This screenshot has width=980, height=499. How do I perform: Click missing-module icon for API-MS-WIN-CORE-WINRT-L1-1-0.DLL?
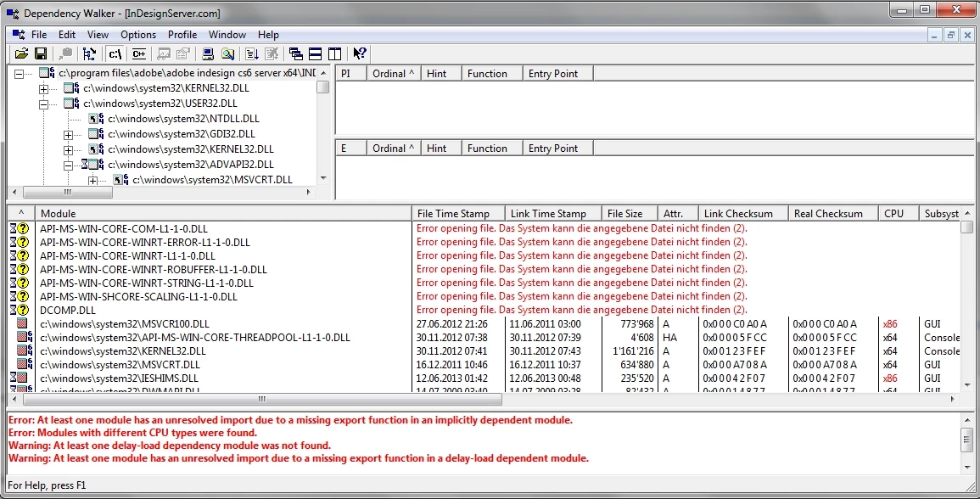tap(20, 255)
